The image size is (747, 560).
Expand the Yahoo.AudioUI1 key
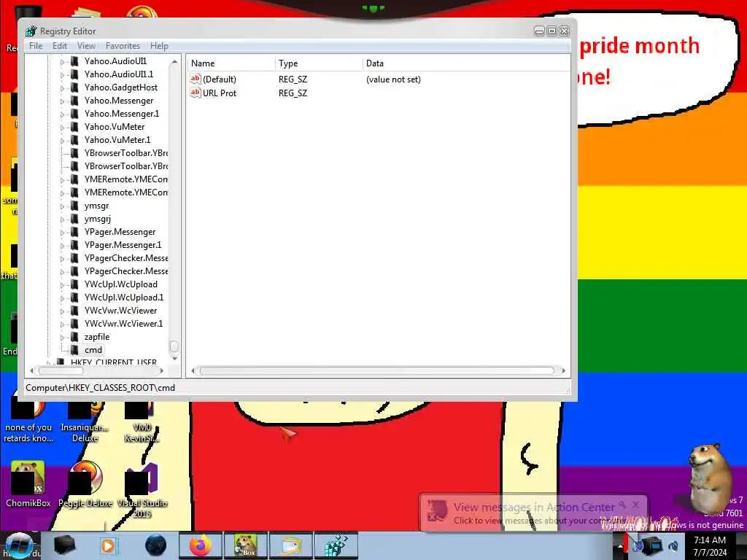point(62,62)
